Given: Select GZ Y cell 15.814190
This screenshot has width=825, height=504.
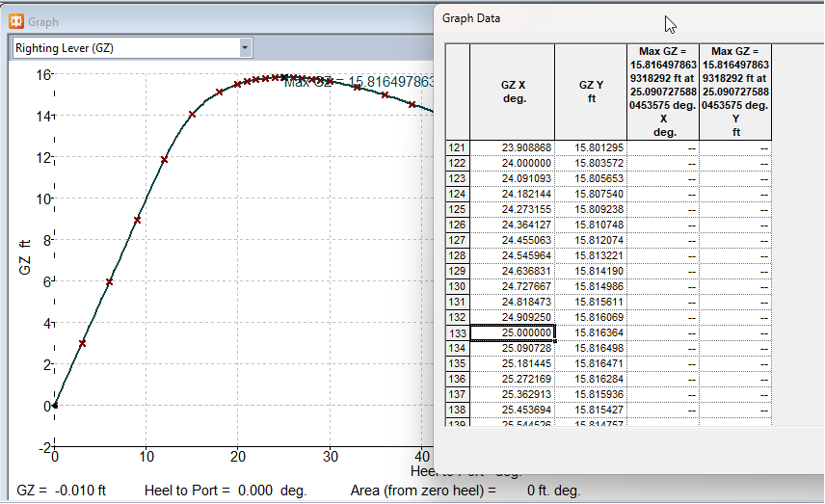Looking at the screenshot, I should 591,272.
